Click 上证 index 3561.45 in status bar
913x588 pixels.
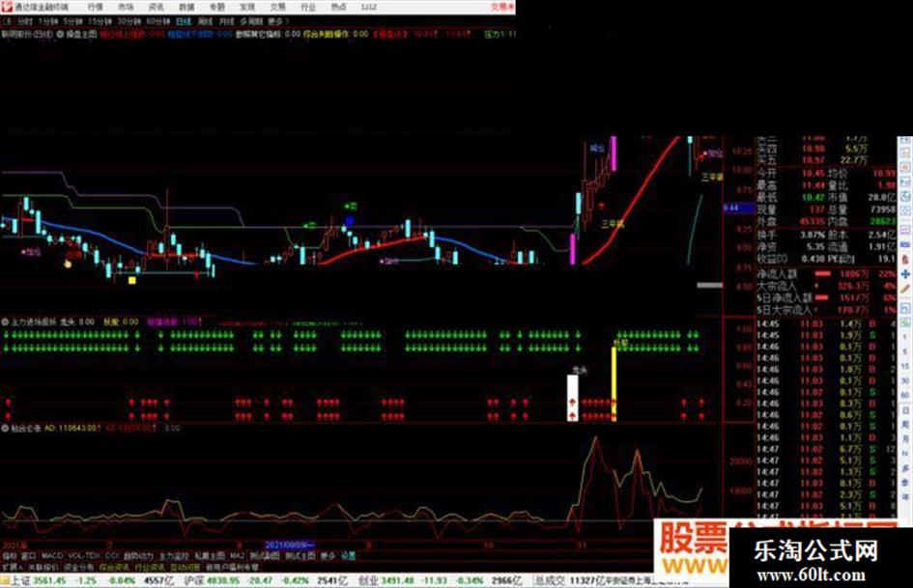tap(40, 580)
